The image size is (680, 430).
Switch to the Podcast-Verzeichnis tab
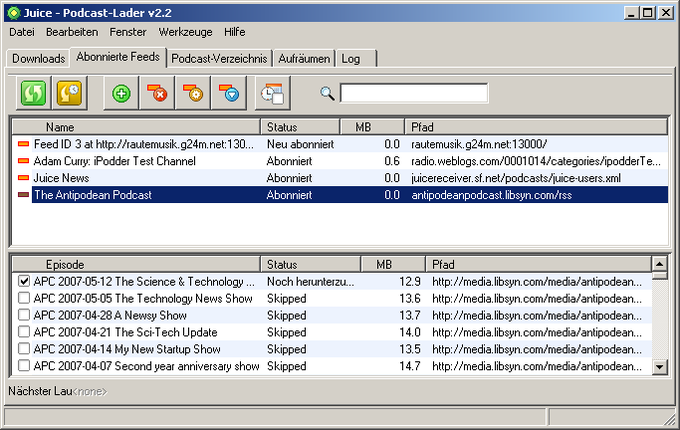(x=219, y=59)
